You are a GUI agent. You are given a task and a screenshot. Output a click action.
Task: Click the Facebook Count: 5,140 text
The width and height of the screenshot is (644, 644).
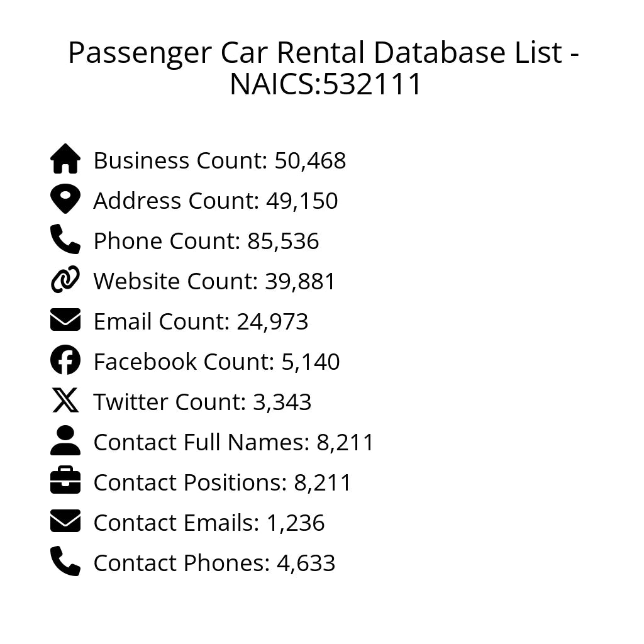216,362
